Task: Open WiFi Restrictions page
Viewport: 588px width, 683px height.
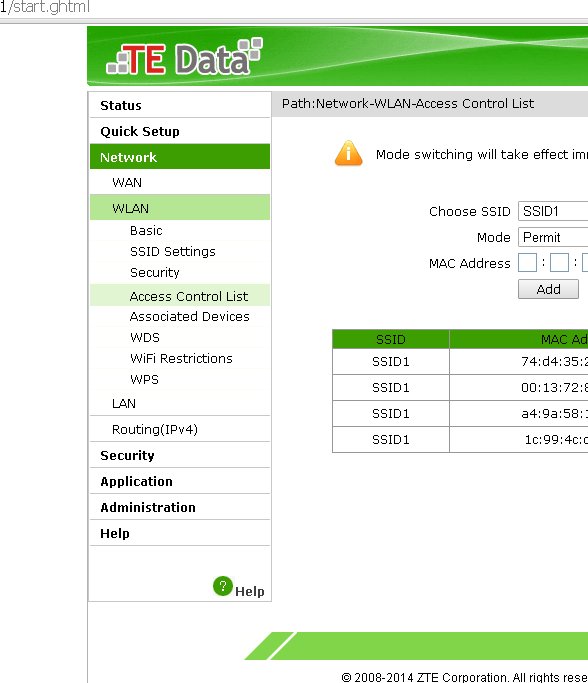Action: [181, 358]
